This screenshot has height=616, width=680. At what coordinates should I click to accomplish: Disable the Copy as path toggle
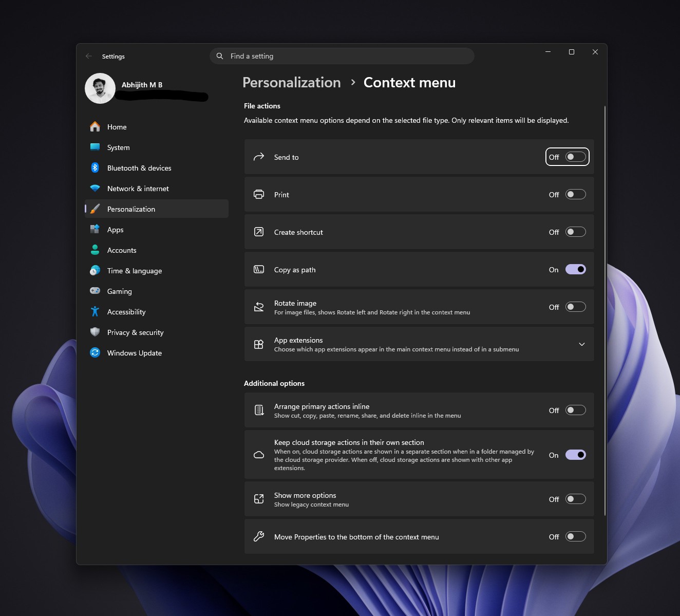click(x=576, y=269)
